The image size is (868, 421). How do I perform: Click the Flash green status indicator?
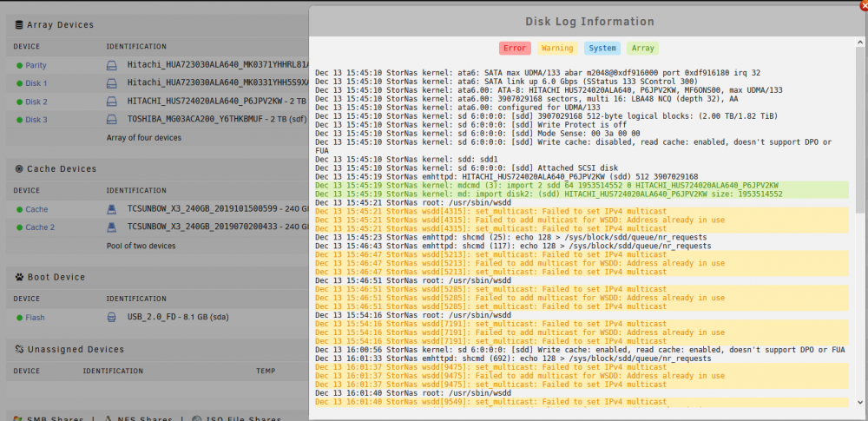point(19,318)
